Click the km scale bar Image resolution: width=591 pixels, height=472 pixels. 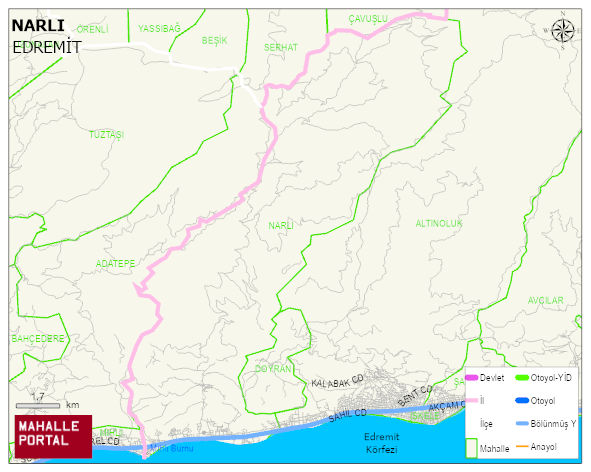click(x=38, y=406)
